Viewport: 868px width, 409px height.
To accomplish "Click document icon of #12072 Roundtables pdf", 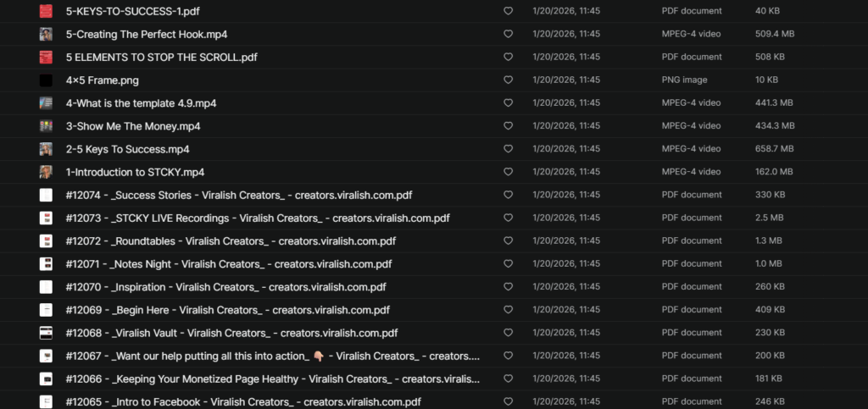I will [46, 241].
